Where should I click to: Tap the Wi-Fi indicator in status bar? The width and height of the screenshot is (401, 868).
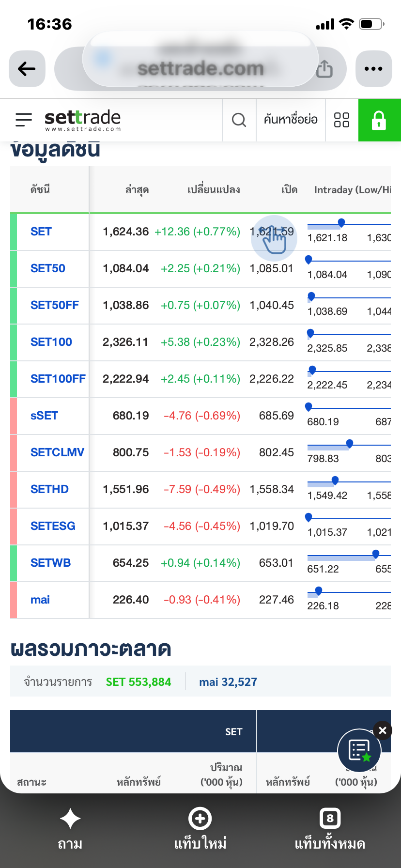(347, 24)
